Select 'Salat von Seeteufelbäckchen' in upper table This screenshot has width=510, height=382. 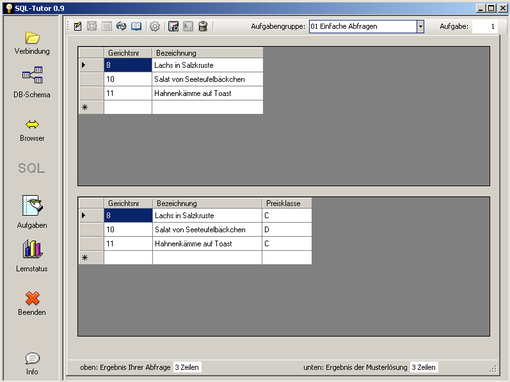(x=207, y=79)
